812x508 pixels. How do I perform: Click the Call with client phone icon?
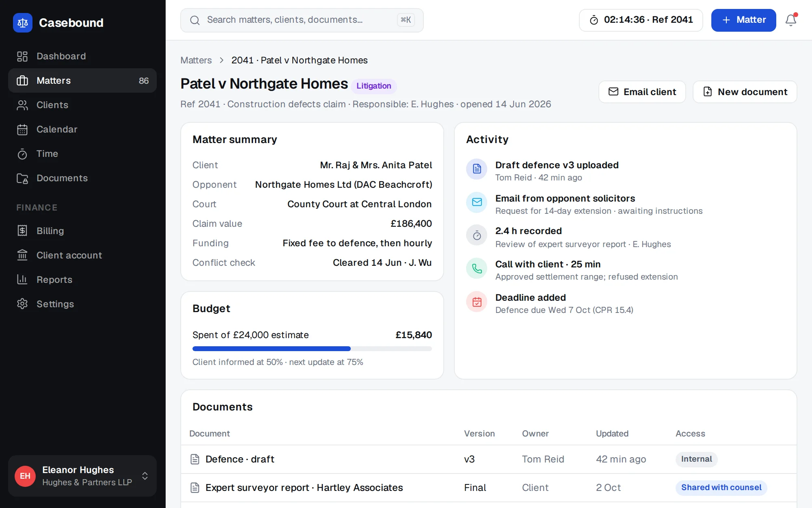pos(477,268)
